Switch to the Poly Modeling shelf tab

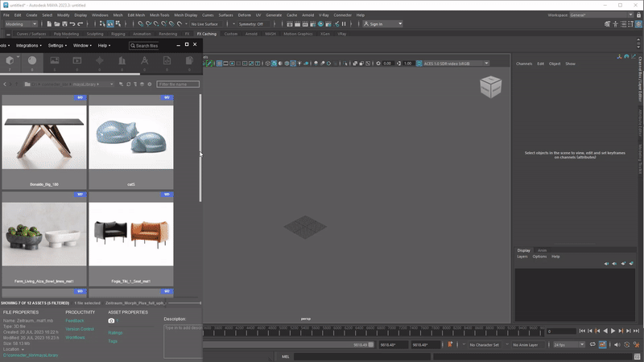[66, 34]
